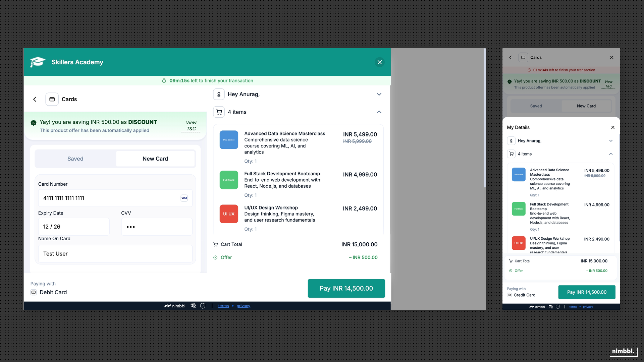
Task: Click the discount tag icon on the savings banner
Action: click(x=34, y=123)
